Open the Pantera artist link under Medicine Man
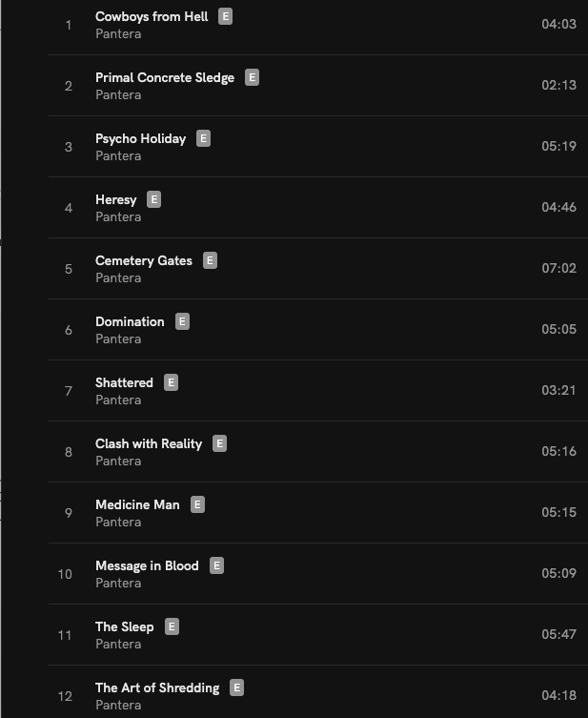Viewport: 588px width, 718px height. tap(118, 522)
